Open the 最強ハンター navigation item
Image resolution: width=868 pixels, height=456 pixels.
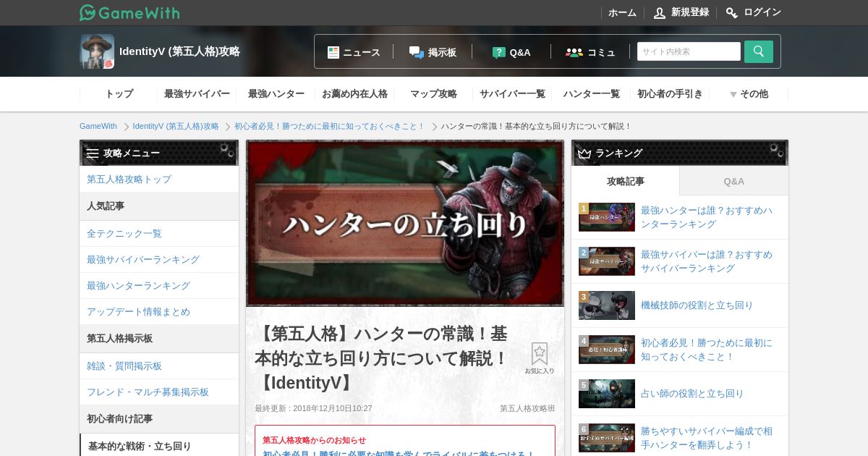tap(276, 94)
